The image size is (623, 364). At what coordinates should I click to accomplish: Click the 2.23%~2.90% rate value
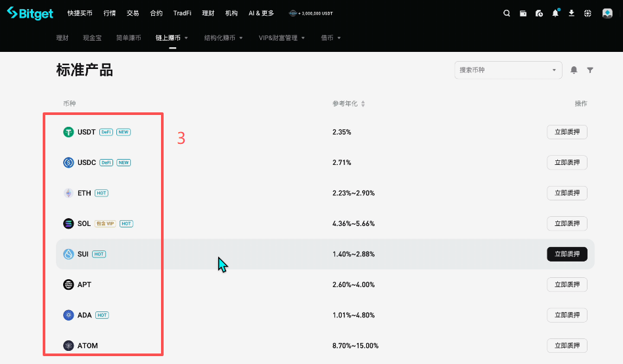point(354,193)
